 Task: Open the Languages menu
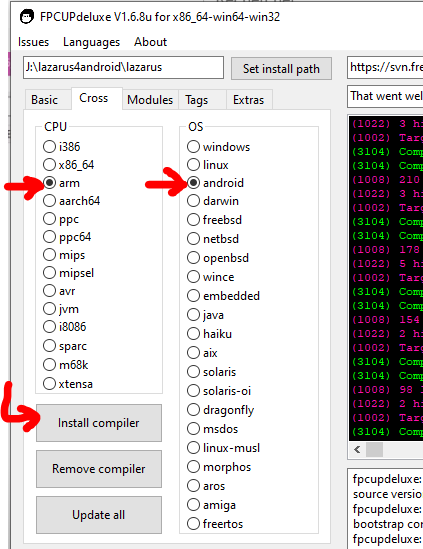tap(91, 42)
